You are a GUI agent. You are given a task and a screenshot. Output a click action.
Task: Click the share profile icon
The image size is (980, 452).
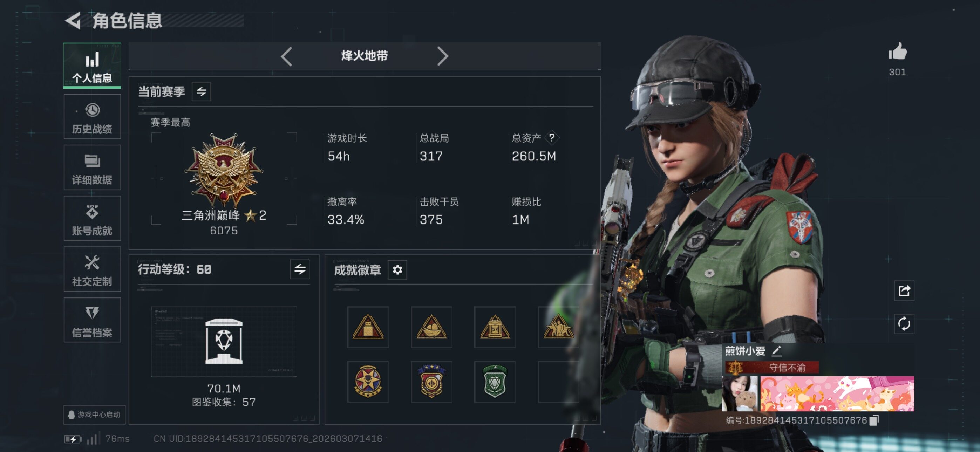click(904, 291)
